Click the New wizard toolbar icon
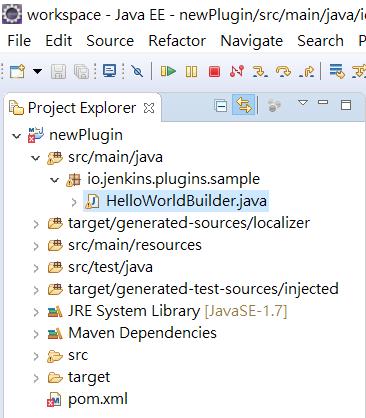366x418 pixels. tap(17, 71)
